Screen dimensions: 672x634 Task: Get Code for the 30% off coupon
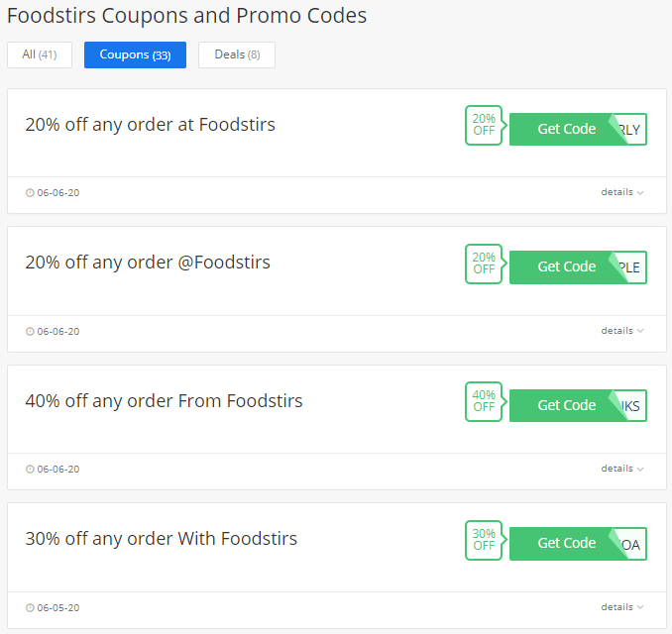click(578, 544)
